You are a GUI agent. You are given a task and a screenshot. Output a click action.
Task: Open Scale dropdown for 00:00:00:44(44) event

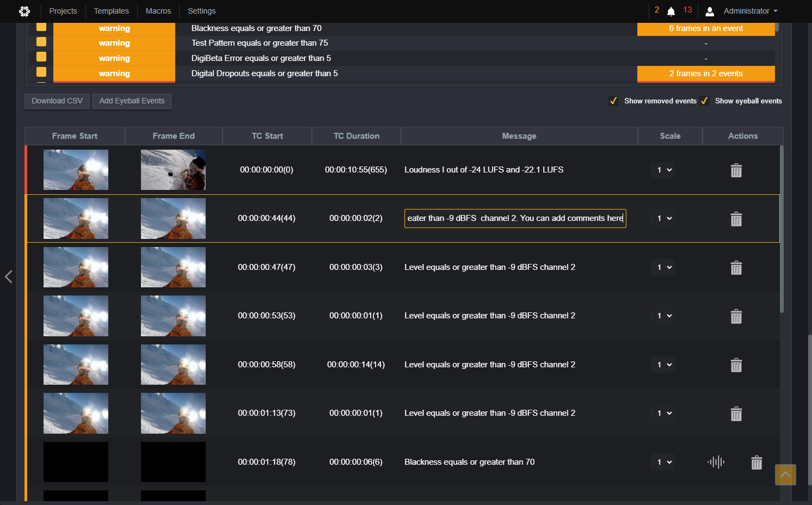[x=663, y=218]
